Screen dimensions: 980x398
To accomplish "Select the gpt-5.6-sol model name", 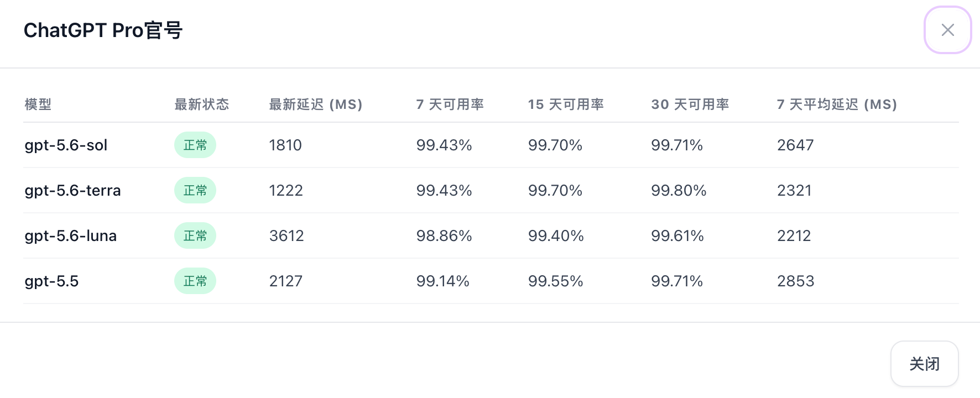I will point(66,145).
